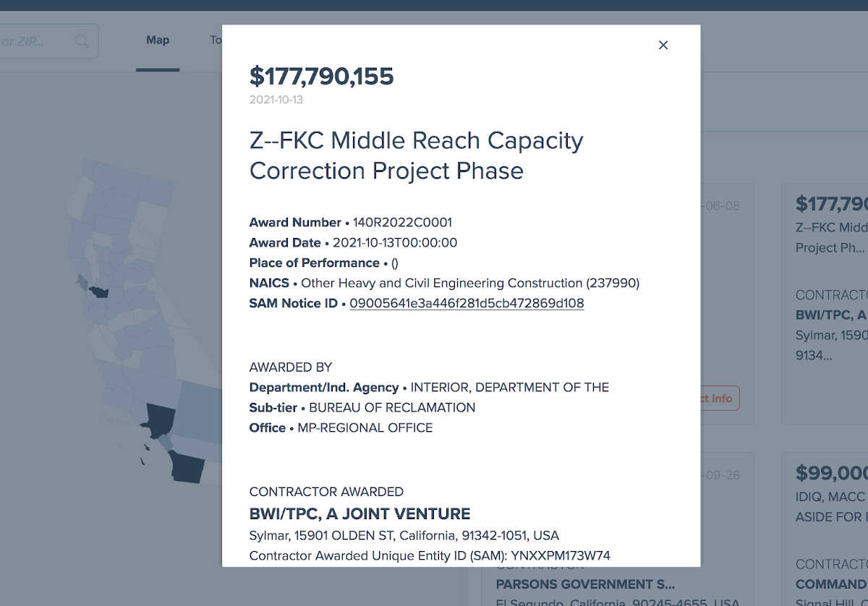
Task: Select dark San Diego County on map
Action: point(188,466)
